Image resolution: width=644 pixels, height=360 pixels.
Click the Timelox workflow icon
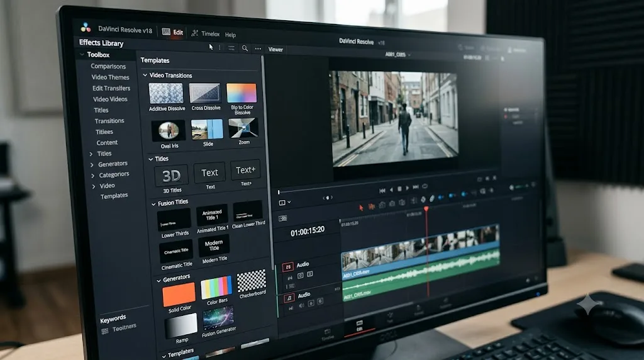point(195,33)
